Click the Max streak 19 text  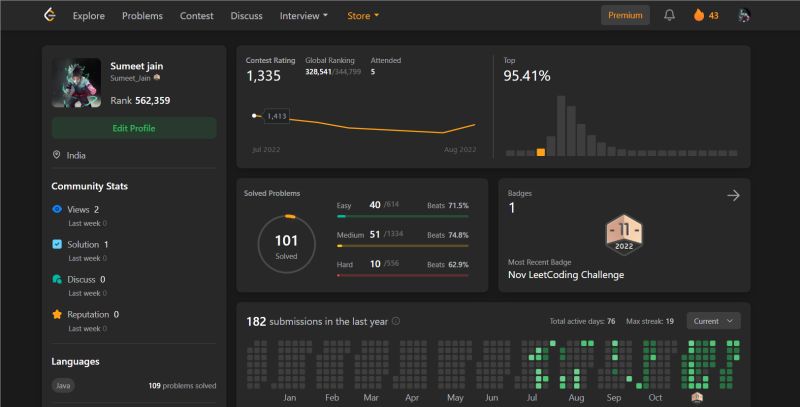[649, 321]
